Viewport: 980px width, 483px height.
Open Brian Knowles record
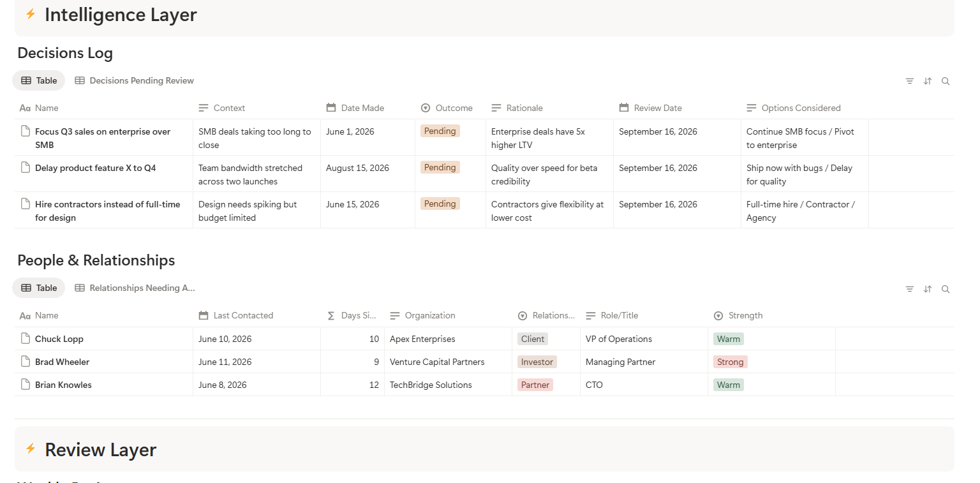63,385
